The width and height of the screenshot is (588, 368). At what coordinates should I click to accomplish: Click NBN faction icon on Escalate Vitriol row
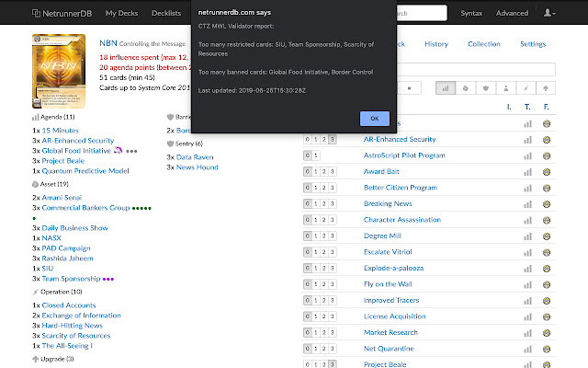[547, 252]
